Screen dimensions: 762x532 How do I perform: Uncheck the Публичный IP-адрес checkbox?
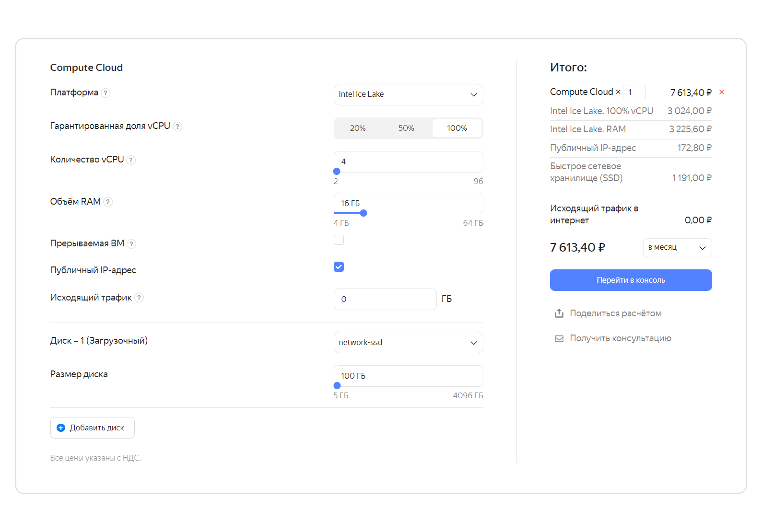tap(339, 267)
